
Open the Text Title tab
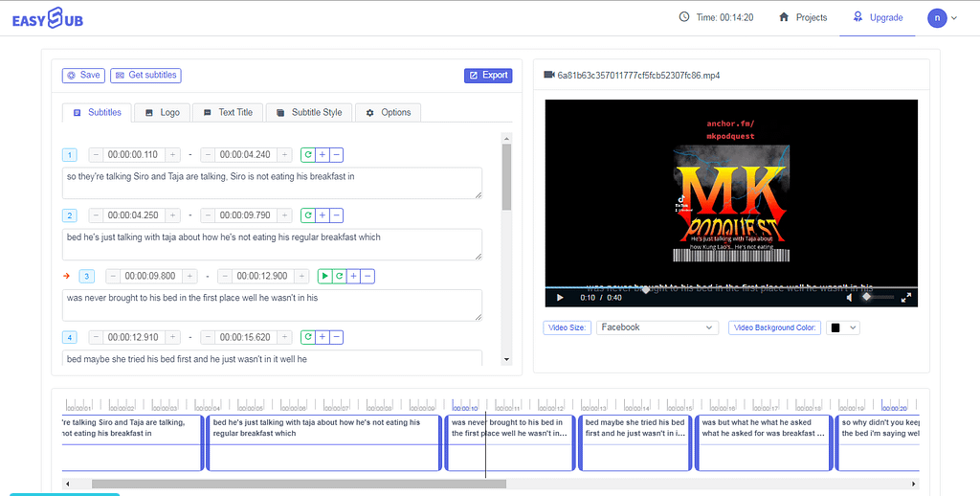tap(228, 113)
